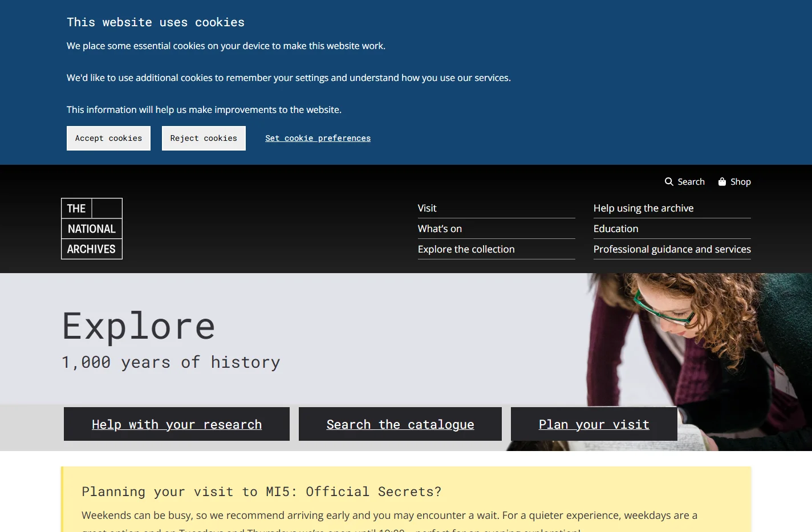Open Help using the archive

[643, 208]
